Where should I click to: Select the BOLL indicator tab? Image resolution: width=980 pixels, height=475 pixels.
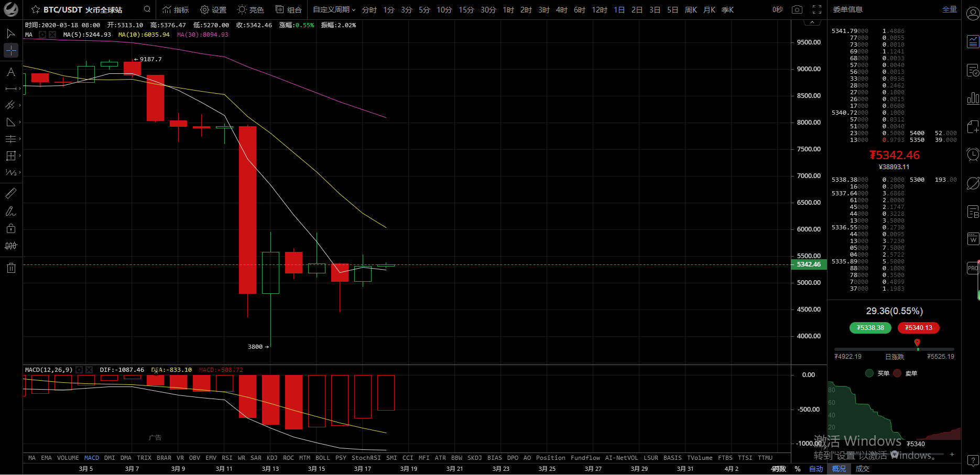coord(322,458)
